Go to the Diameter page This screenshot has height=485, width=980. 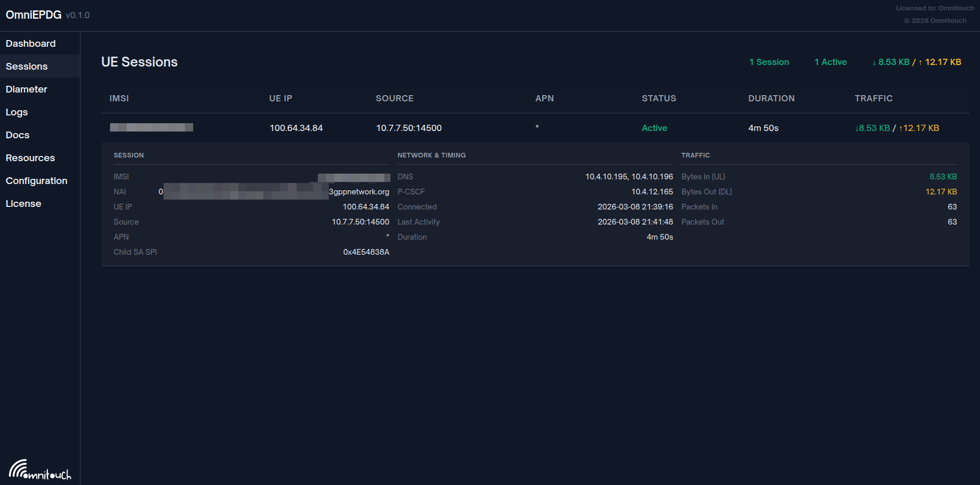click(26, 89)
